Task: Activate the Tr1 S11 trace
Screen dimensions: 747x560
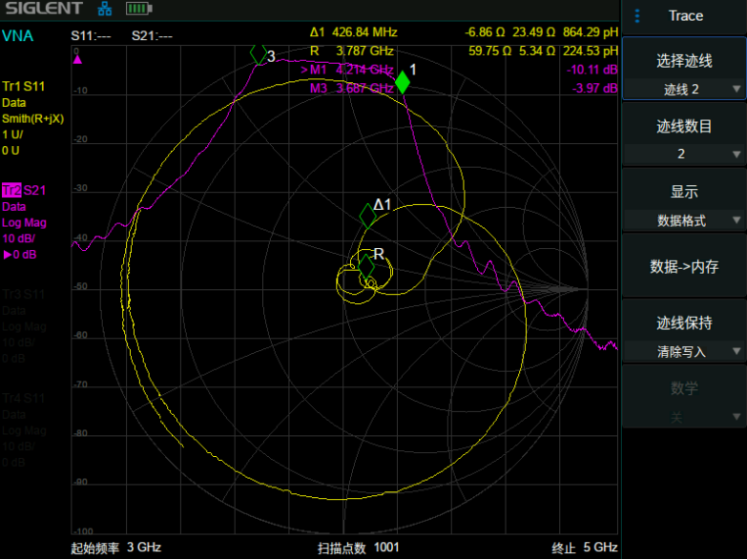Action: pyautogui.click(x=24, y=87)
